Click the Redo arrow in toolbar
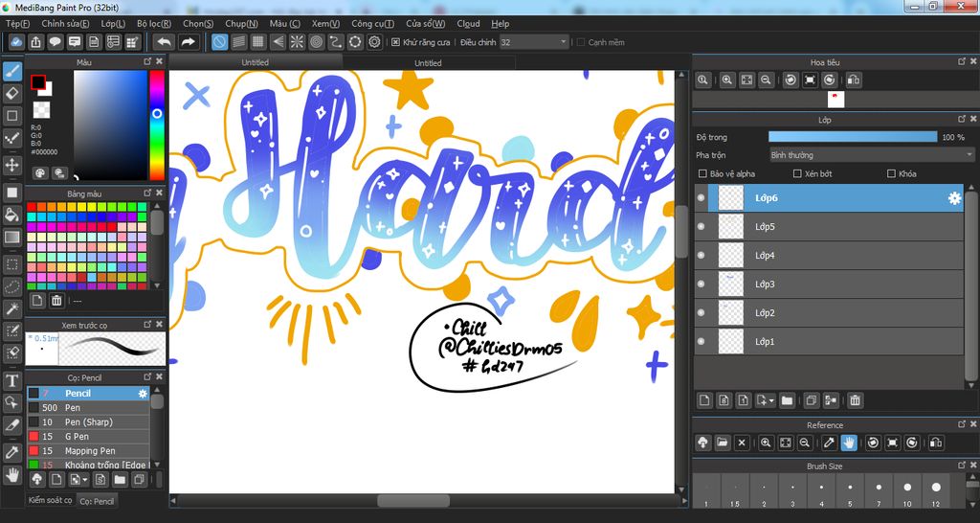The image size is (980, 523). pos(188,42)
